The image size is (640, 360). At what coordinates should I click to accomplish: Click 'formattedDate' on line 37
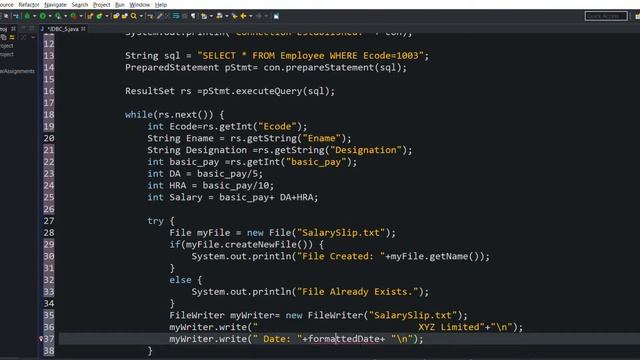coord(344,339)
